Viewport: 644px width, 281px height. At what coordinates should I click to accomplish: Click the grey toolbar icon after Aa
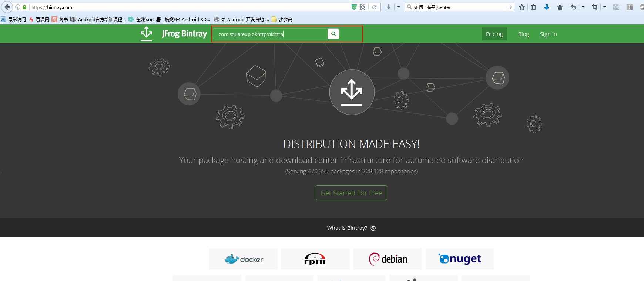click(630, 7)
